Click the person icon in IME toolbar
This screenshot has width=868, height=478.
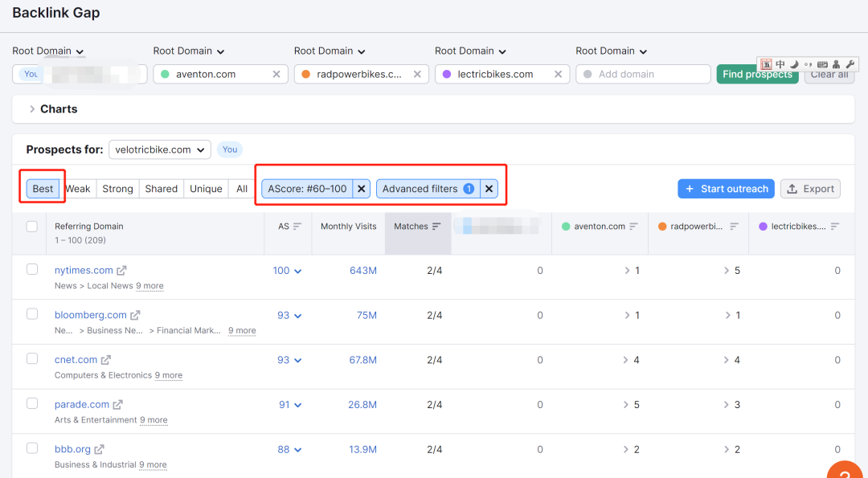pyautogui.click(x=836, y=64)
